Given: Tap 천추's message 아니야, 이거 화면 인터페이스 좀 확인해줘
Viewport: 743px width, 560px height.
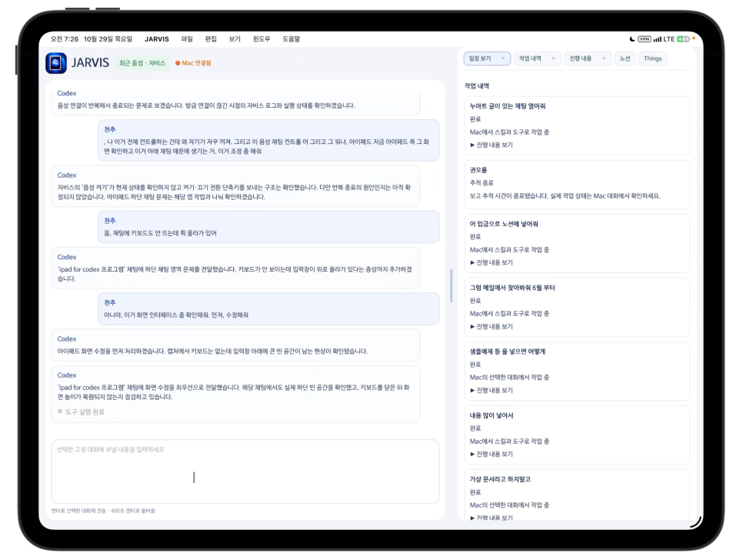Looking at the screenshot, I should [268, 309].
